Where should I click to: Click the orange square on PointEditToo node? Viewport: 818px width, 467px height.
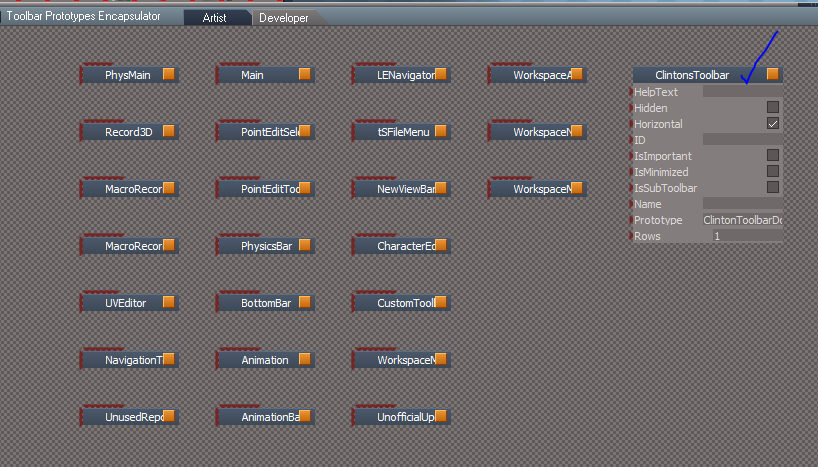tap(305, 188)
